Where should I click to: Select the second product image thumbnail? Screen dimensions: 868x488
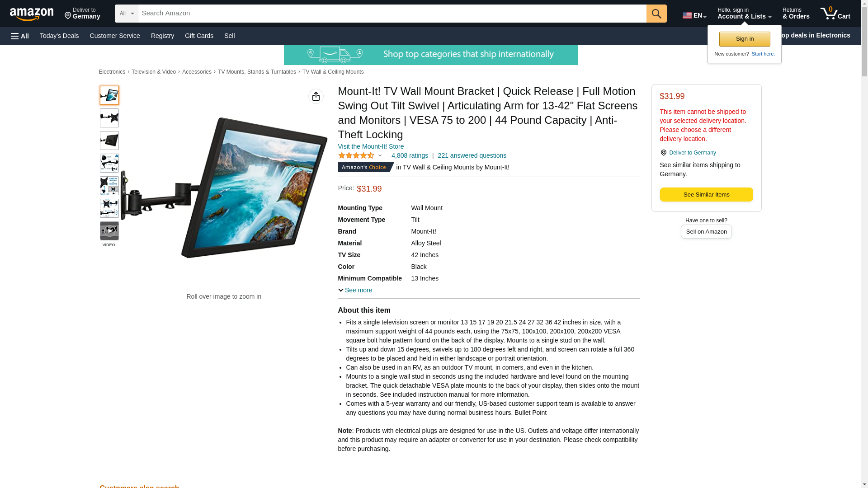[x=109, y=118]
